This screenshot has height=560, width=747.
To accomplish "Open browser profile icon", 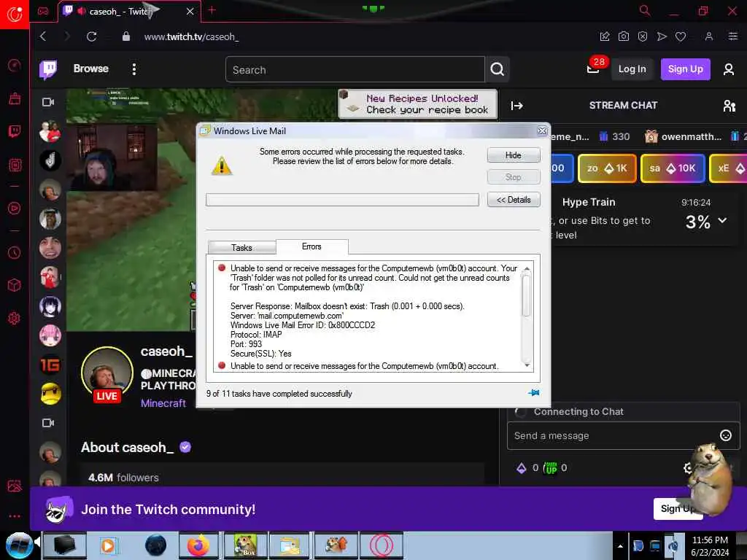I will point(709,36).
